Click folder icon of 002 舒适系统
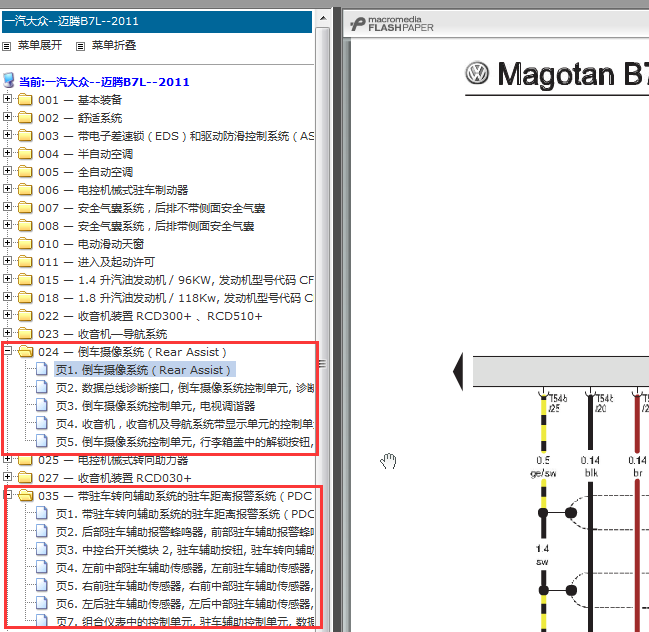 coord(25,118)
